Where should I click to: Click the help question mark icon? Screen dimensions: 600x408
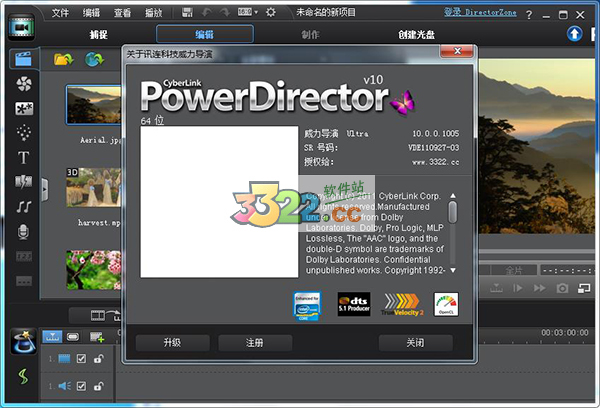point(529,15)
